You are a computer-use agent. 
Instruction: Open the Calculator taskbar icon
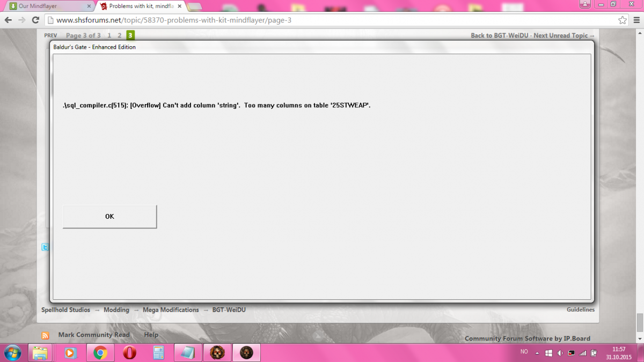coord(158,353)
